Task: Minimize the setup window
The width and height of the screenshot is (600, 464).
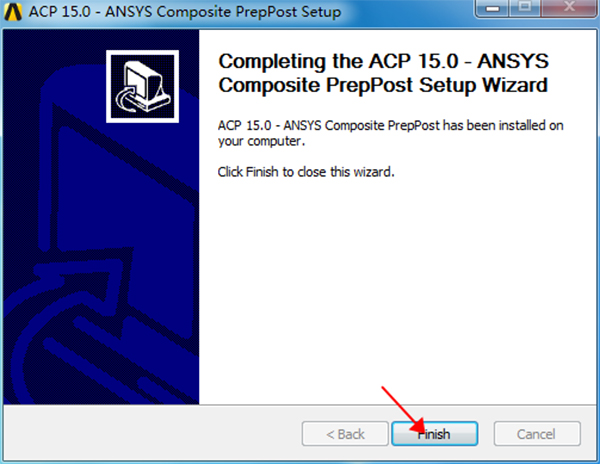Action: tap(493, 8)
